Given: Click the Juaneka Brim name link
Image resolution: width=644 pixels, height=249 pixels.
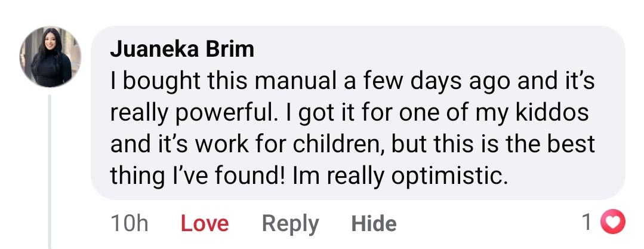Looking at the screenshot, I should (x=182, y=50).
